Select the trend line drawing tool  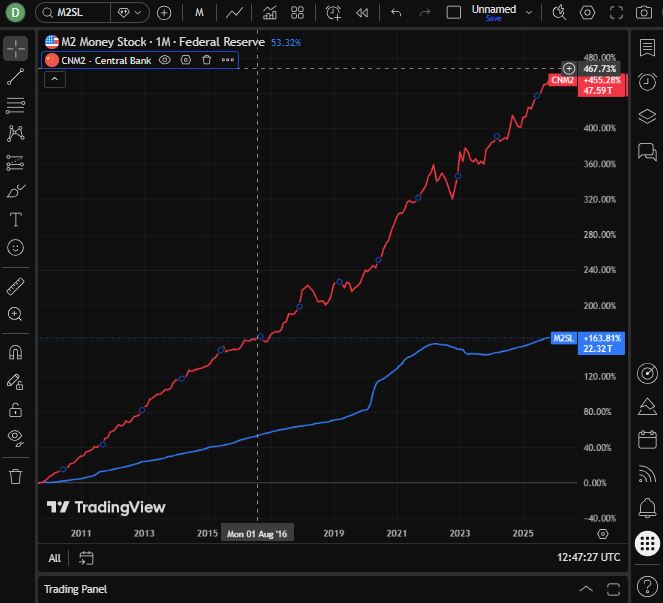coord(15,77)
